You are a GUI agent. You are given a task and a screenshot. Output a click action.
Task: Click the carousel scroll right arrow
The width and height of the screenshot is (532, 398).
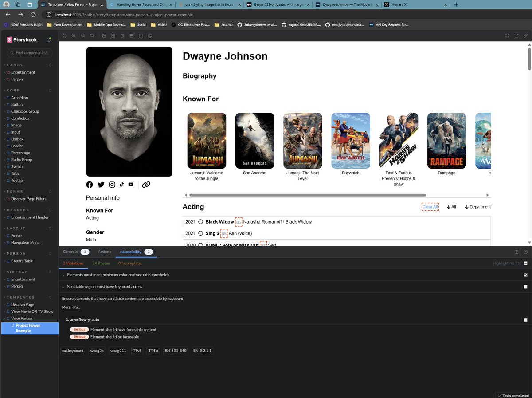coord(488,195)
